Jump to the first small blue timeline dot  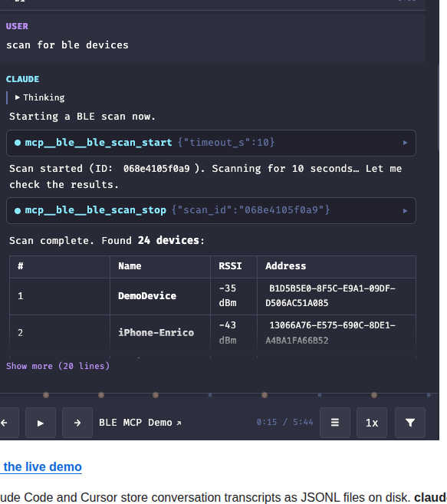click(x=210, y=395)
